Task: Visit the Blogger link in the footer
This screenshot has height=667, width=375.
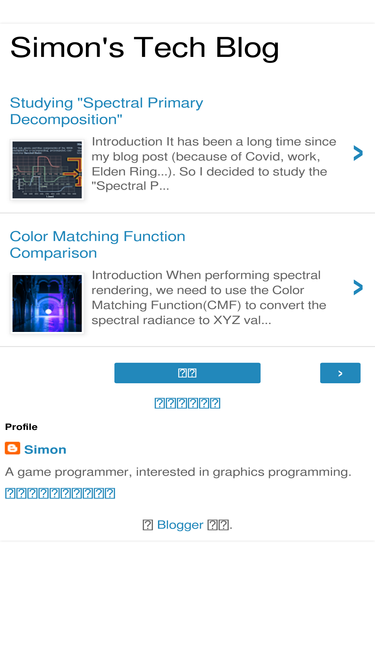Action: pyautogui.click(x=180, y=525)
